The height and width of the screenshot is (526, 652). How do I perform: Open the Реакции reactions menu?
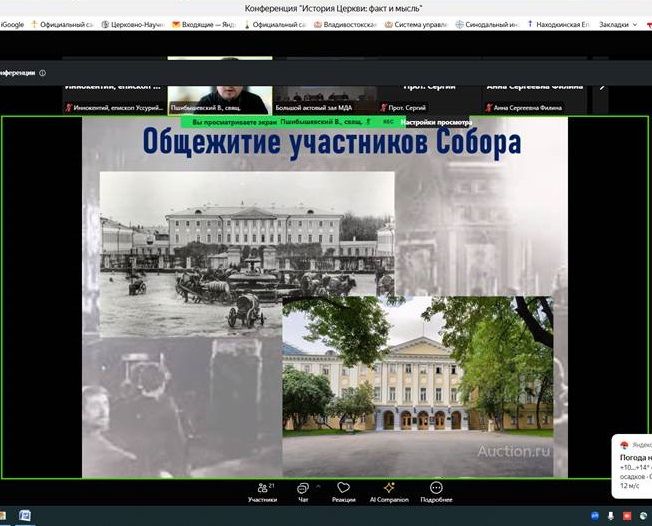pyautogui.click(x=344, y=490)
